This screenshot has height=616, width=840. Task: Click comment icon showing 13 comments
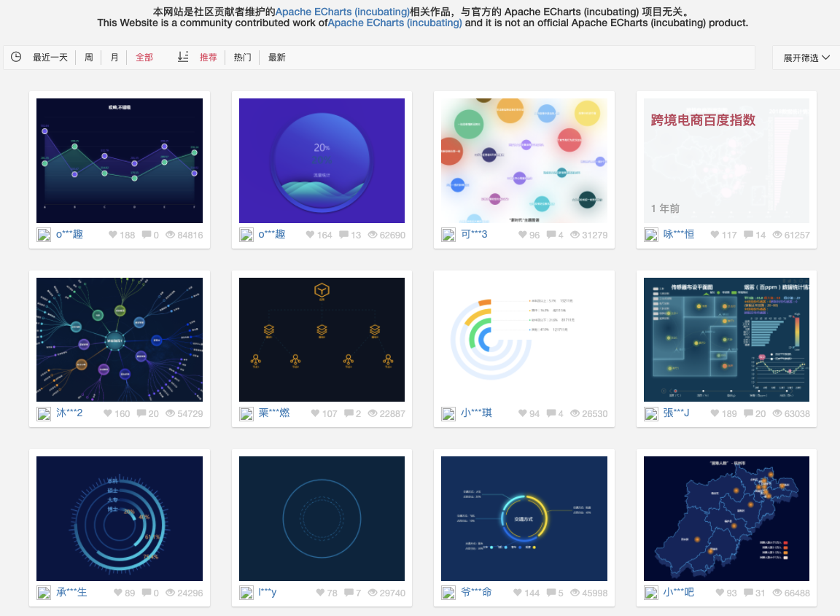(344, 235)
